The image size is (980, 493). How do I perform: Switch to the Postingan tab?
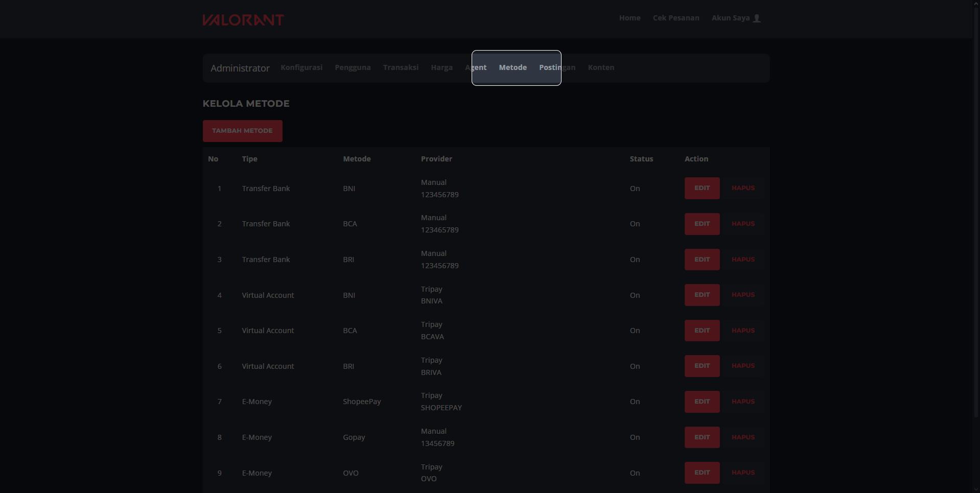(x=557, y=67)
